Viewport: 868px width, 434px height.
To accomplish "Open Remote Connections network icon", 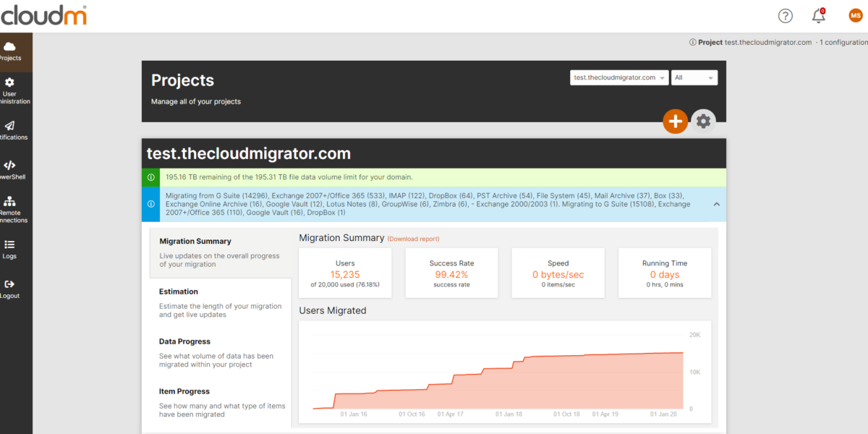I will point(10,201).
